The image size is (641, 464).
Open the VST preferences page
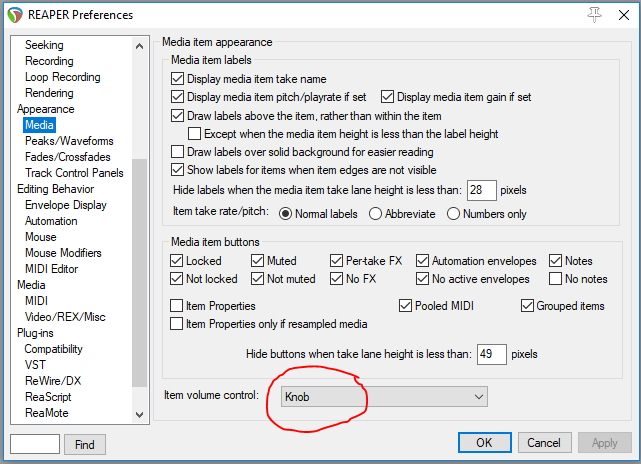[x=35, y=365]
